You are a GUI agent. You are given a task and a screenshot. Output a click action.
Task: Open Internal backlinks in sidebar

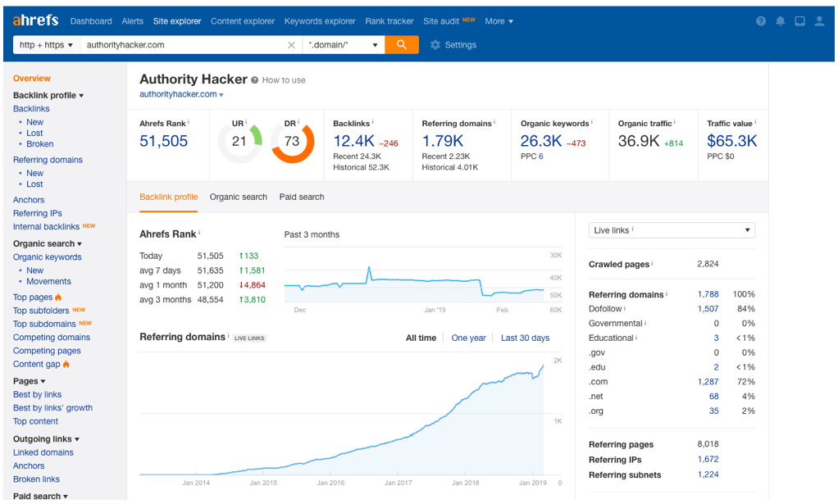[x=46, y=227]
